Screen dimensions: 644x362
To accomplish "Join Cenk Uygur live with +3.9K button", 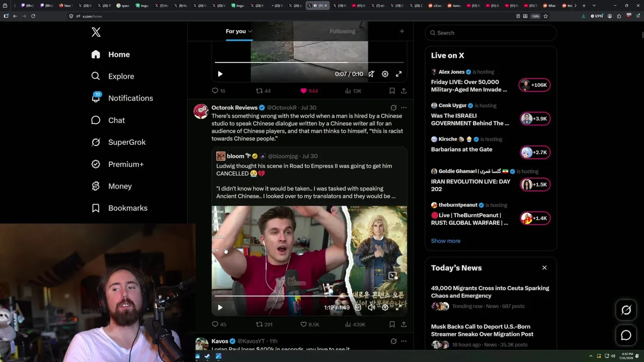I will tap(535, 119).
